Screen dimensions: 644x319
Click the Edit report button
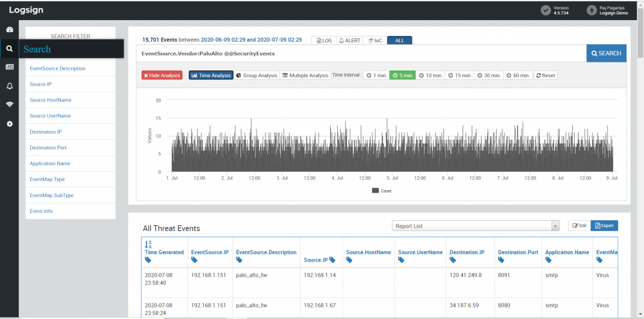coord(579,226)
